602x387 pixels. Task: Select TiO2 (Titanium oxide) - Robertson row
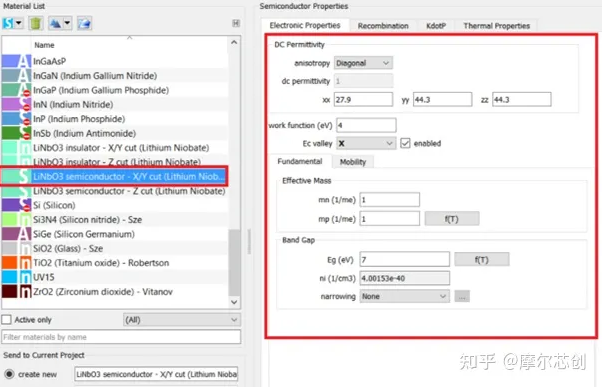coord(114,263)
